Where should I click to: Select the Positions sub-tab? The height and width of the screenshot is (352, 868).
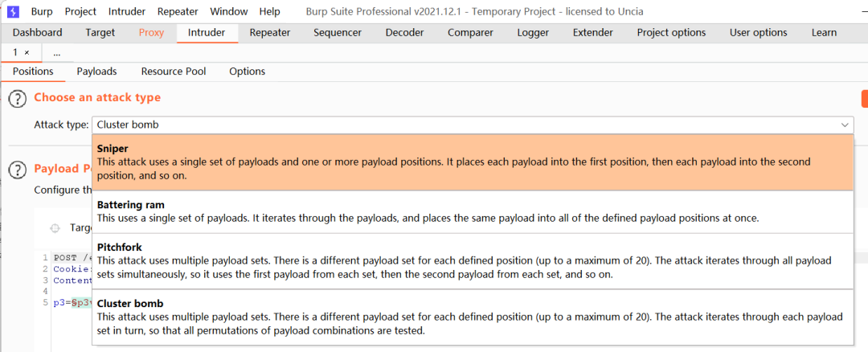33,72
